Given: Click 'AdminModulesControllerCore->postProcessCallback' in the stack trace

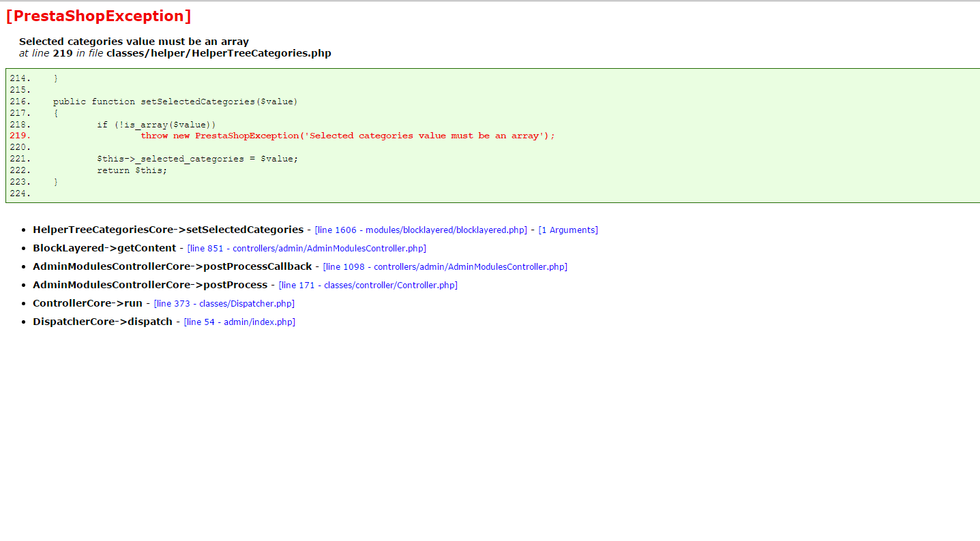Looking at the screenshot, I should (x=173, y=266).
